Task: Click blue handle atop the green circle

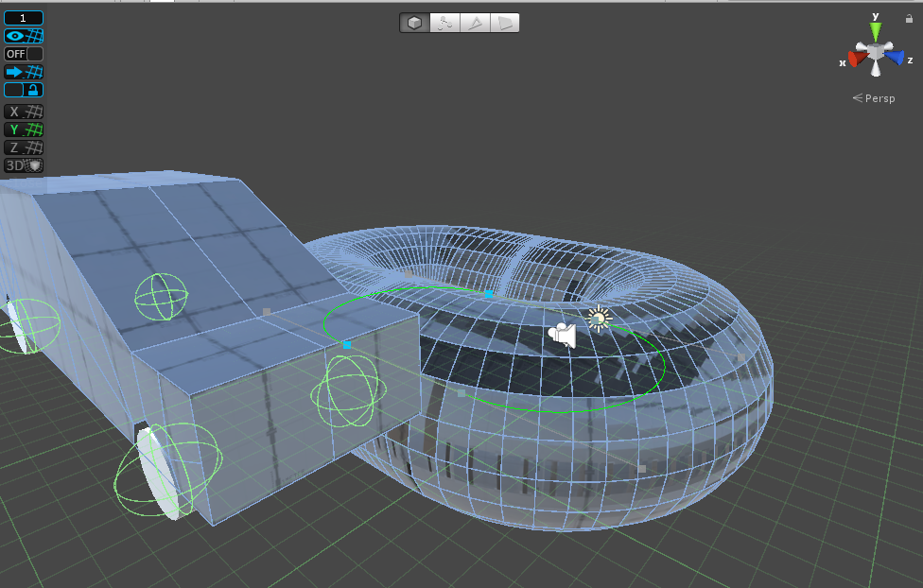Action: [489, 294]
